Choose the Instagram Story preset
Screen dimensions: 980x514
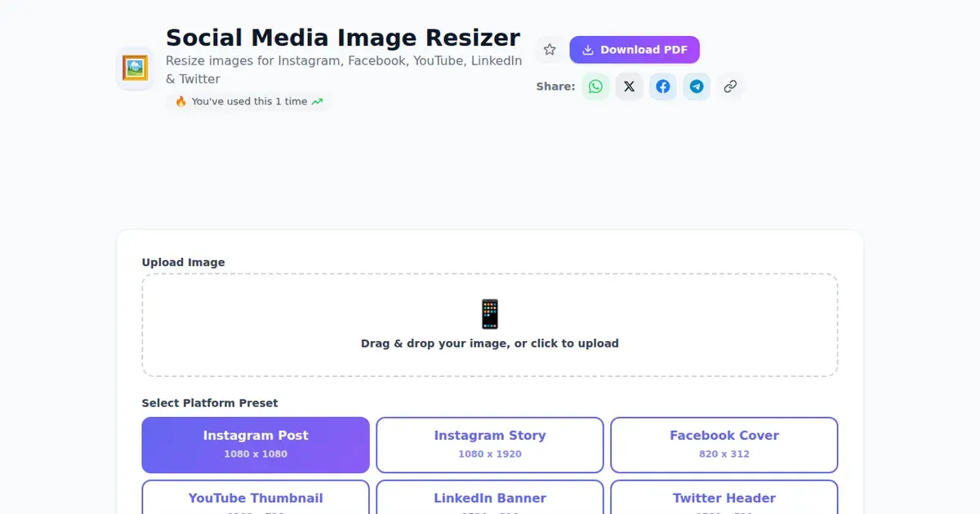[x=490, y=445]
